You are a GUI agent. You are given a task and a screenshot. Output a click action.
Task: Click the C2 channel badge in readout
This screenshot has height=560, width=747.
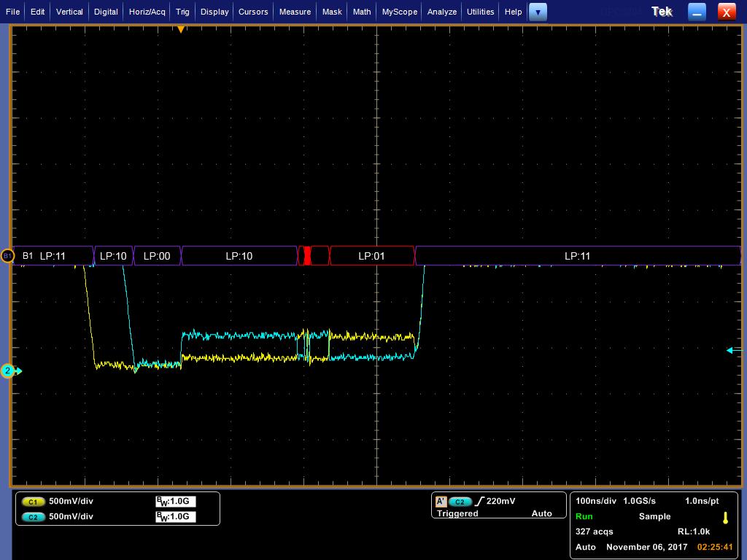coord(33,517)
